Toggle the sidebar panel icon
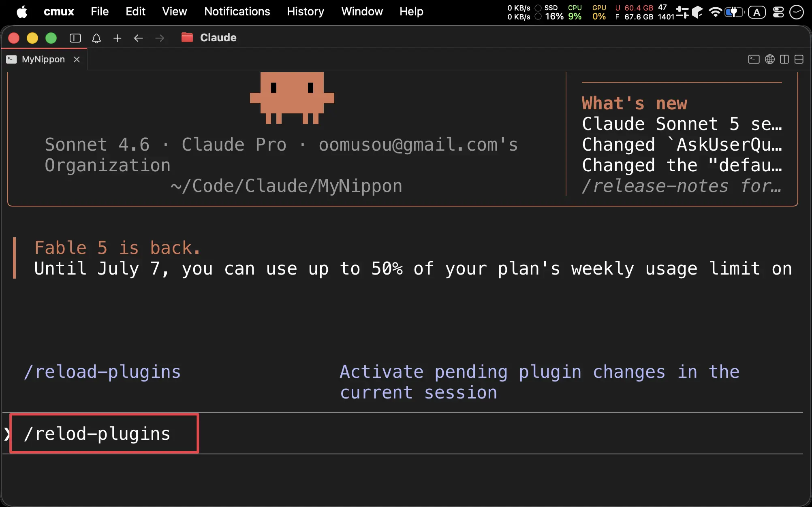812x507 pixels. [x=75, y=38]
